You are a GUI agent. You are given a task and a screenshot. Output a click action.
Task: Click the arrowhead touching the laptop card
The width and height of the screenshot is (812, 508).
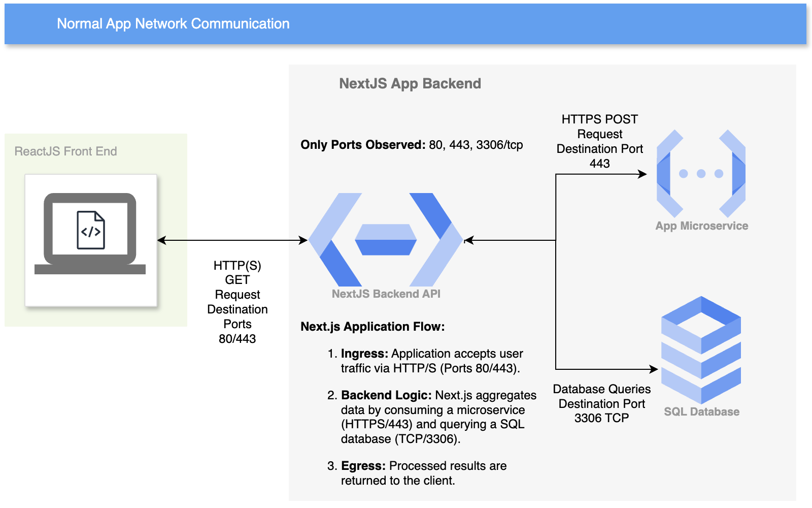(x=162, y=240)
